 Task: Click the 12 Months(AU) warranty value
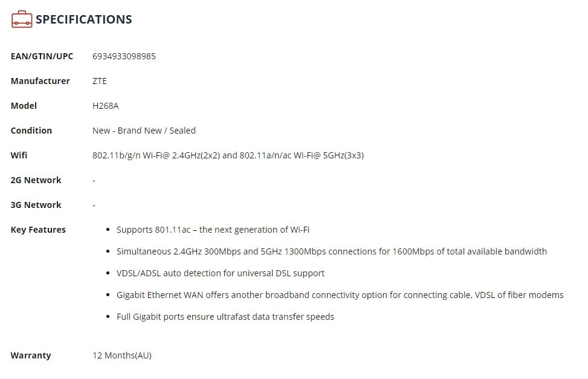point(122,355)
